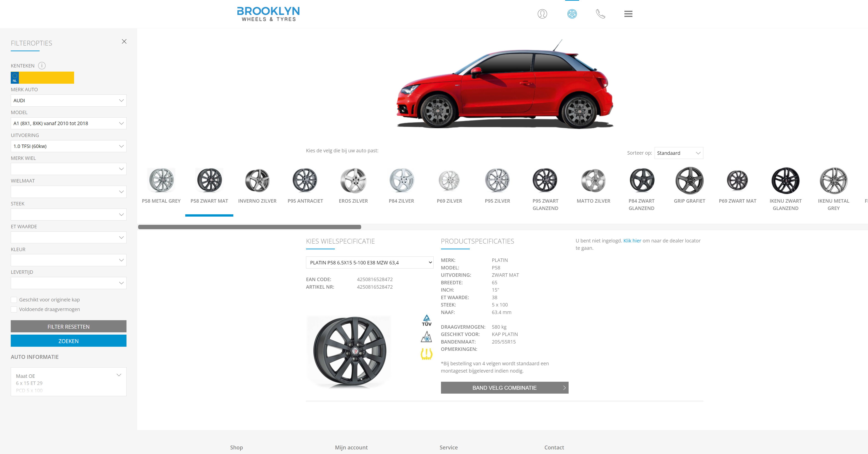Enable Geschikt voor originele kap checkbox
This screenshot has width=868, height=454.
point(14,300)
